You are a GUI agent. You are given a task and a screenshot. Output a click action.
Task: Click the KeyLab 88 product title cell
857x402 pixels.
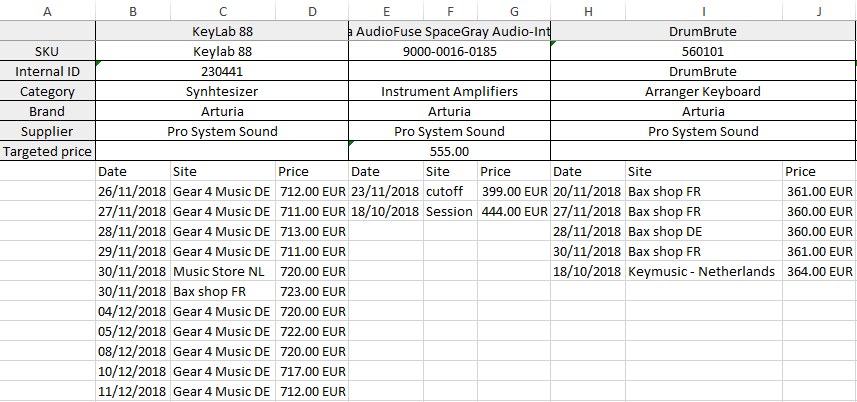(x=222, y=31)
